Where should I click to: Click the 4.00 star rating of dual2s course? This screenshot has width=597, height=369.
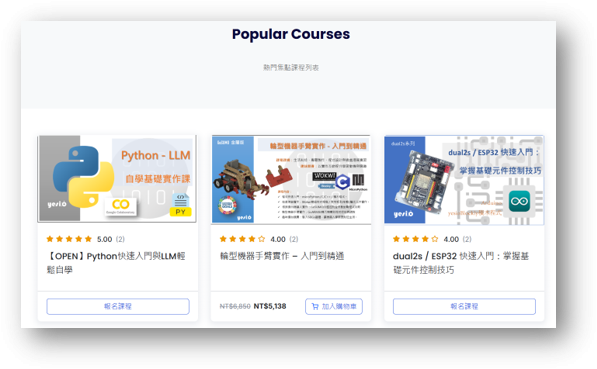[415, 239]
